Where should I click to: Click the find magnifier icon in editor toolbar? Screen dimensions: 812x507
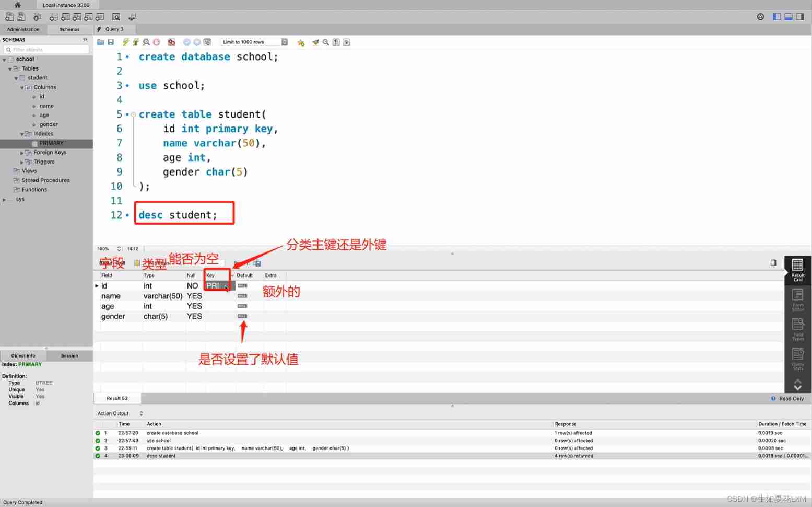(x=326, y=42)
